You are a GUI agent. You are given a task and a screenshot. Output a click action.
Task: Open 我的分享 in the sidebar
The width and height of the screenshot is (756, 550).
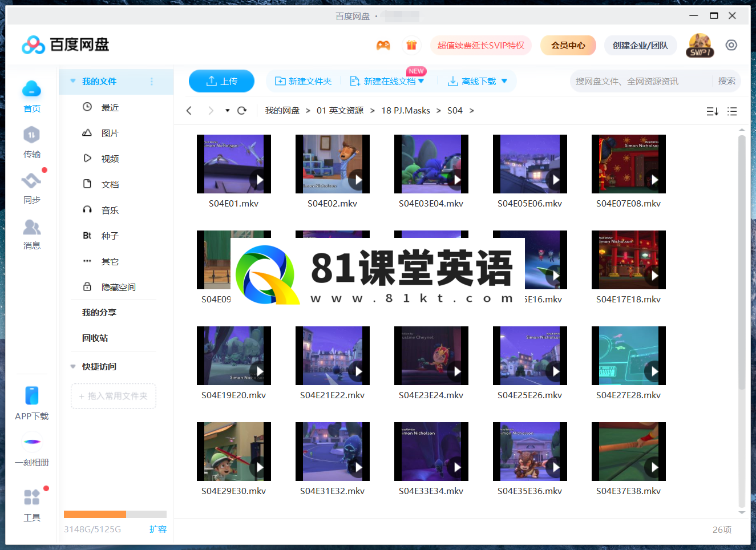tap(99, 312)
